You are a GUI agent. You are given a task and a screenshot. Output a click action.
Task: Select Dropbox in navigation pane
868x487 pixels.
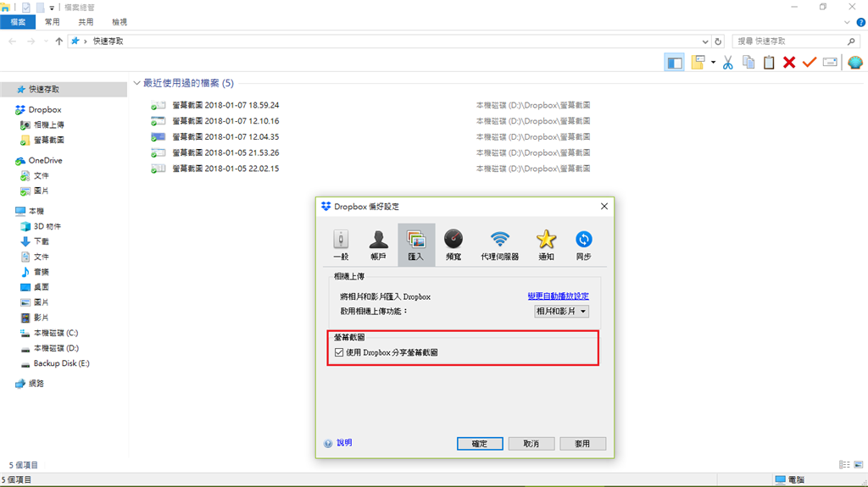point(45,109)
